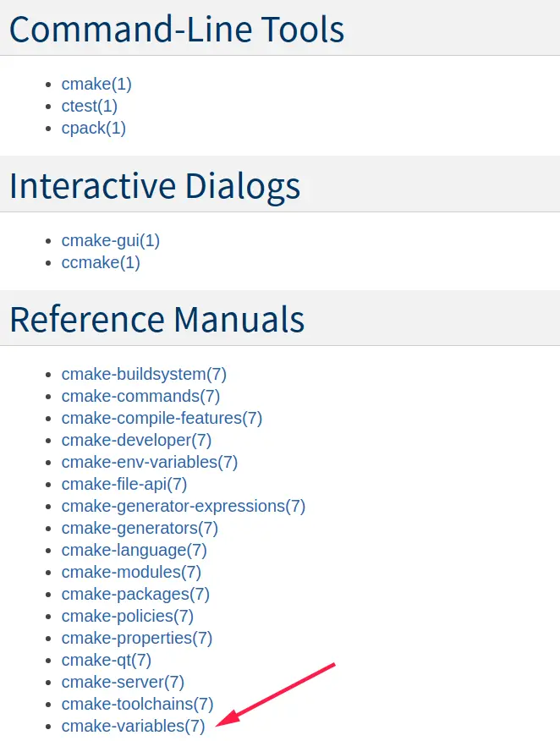Open the cmake-variables(7) link
Screen dimensions: 560x741
point(133,726)
